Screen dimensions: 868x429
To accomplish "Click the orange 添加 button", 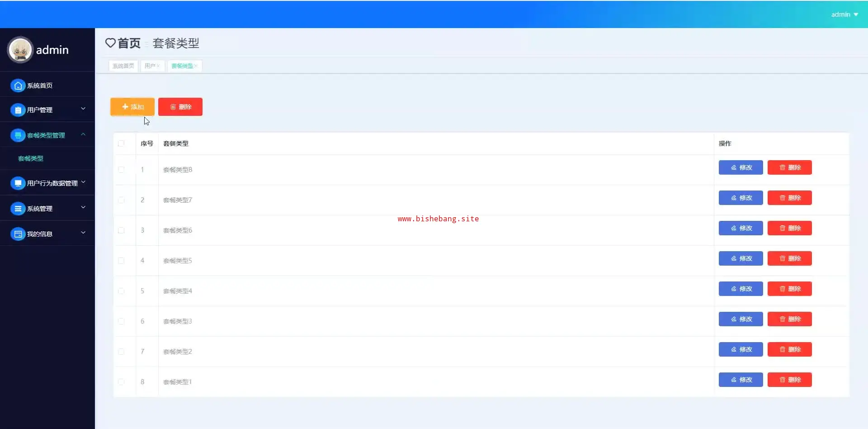I will click(x=132, y=107).
